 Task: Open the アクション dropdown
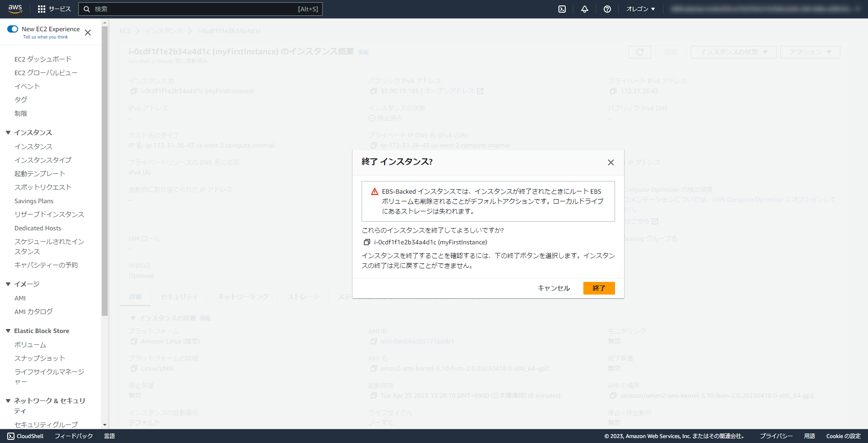pyautogui.click(x=810, y=52)
